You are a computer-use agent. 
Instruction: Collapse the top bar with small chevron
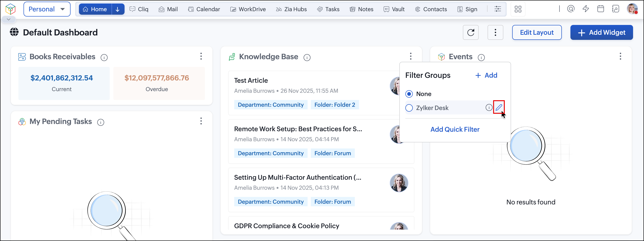pos(9,19)
